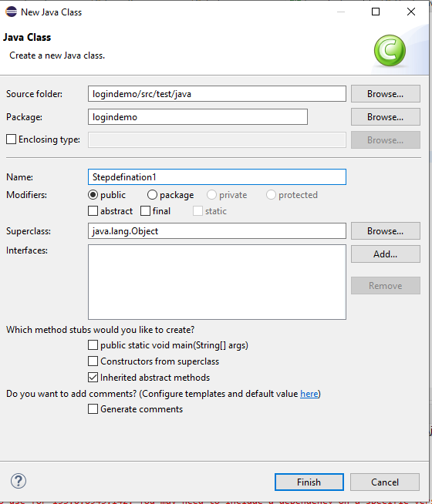432x504 pixels.
Task: Check the abstract modifier checkbox
Action: [x=93, y=211]
